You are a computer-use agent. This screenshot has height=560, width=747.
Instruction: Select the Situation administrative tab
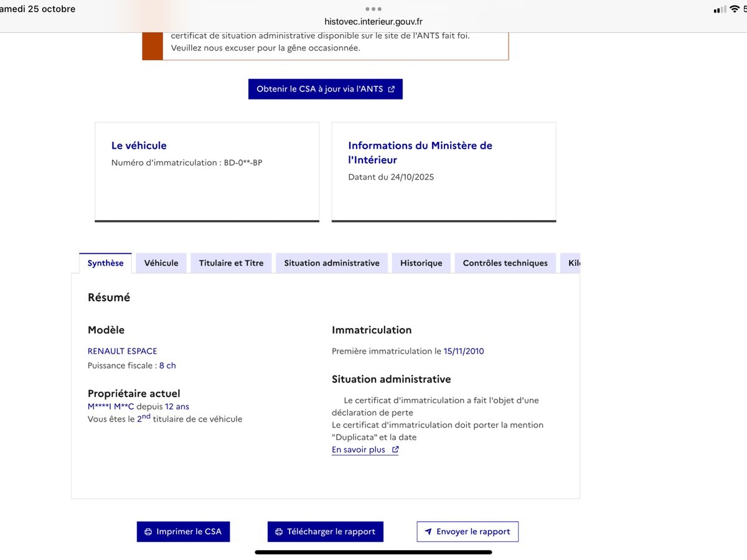[332, 263]
